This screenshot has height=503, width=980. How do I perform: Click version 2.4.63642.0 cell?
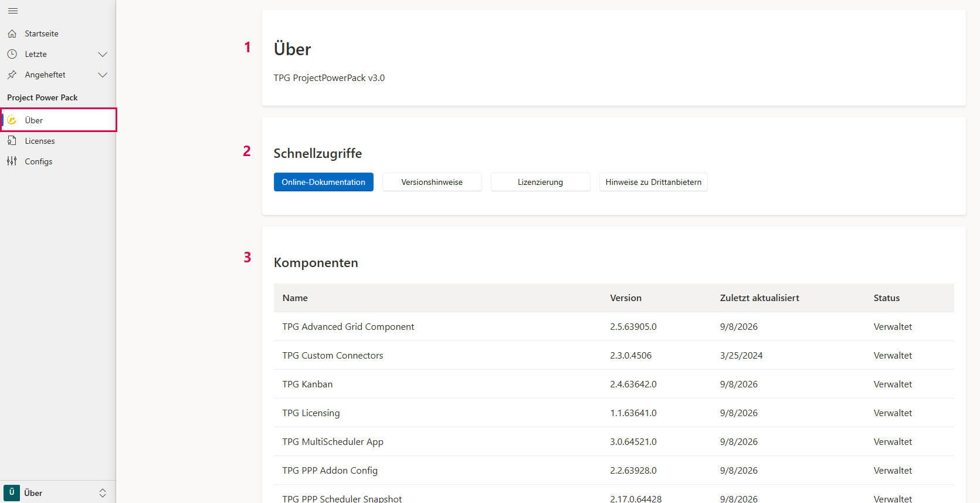[x=633, y=384]
